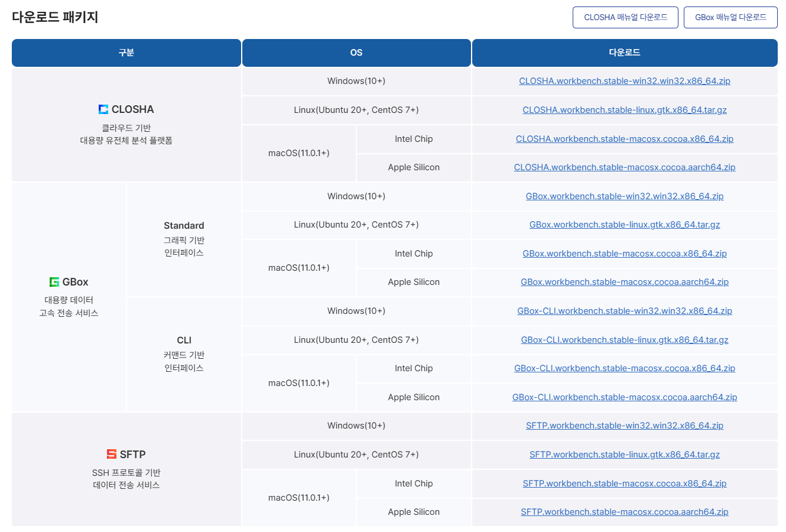Get CLOSHA macOS Intel x86_64 zip

[624, 139]
